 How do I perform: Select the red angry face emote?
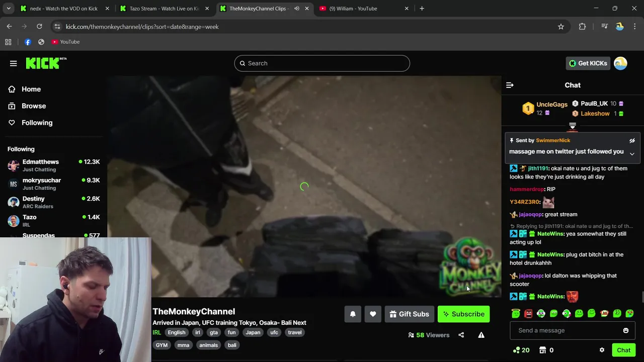tap(528, 313)
